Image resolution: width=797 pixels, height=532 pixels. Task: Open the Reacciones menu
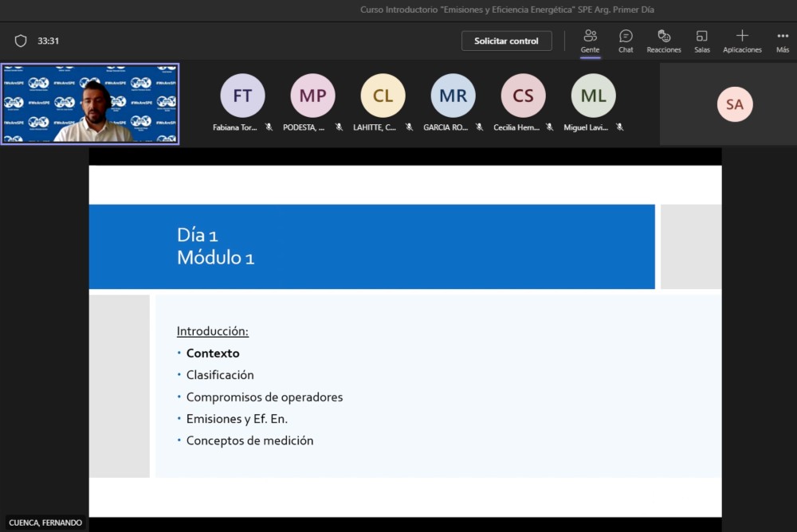tap(664, 41)
